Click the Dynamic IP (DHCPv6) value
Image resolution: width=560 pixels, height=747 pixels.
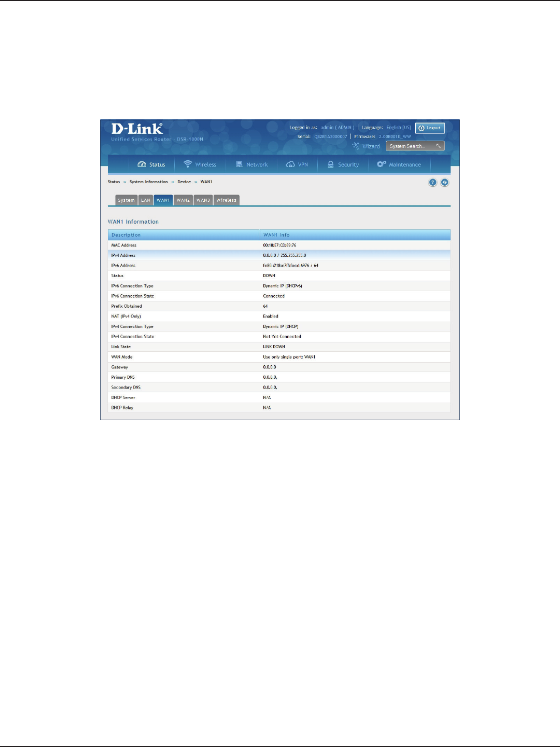pyautogui.click(x=283, y=286)
